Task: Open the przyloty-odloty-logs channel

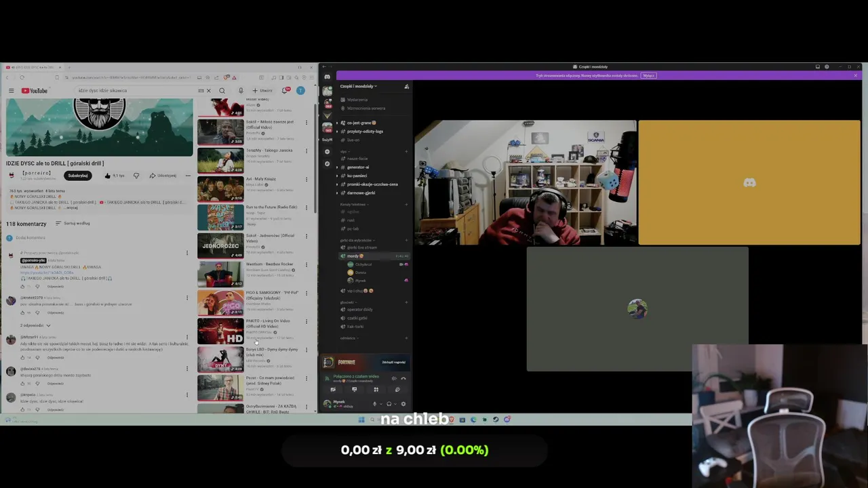Action: tap(365, 131)
